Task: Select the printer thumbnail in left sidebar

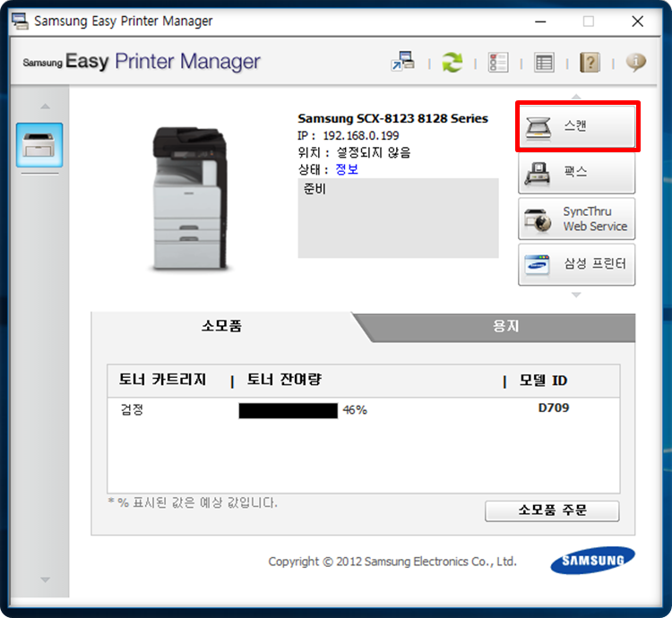Action: (39, 145)
